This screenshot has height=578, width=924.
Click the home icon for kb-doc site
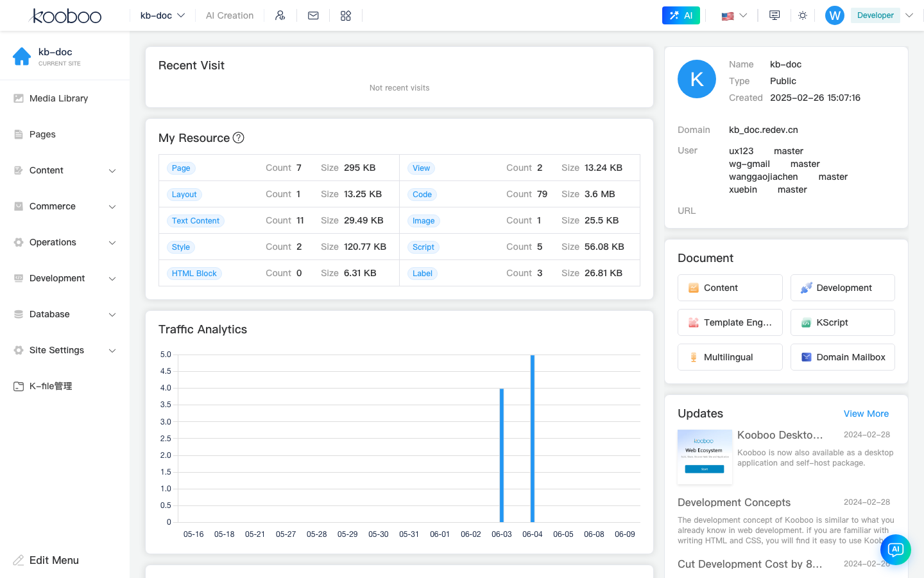point(22,57)
